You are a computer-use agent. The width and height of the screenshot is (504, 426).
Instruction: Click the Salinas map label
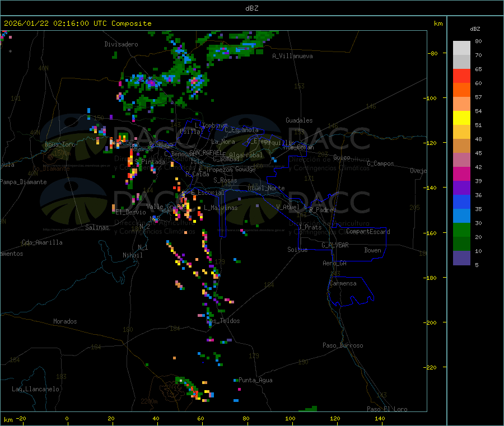coord(97,227)
